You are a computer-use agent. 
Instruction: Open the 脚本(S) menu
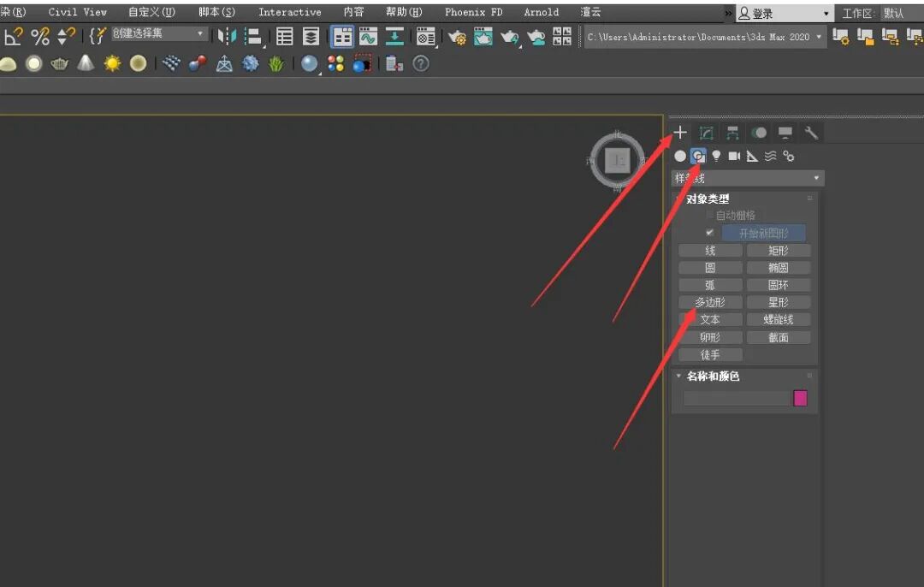[216, 12]
